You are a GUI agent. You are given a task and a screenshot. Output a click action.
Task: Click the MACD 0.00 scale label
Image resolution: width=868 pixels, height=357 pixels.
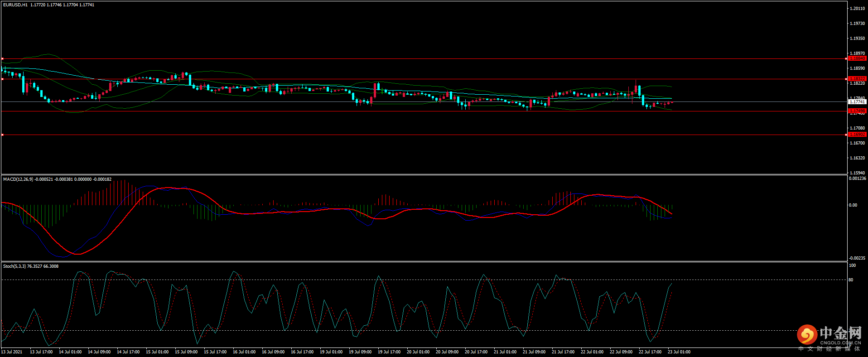tap(853, 205)
